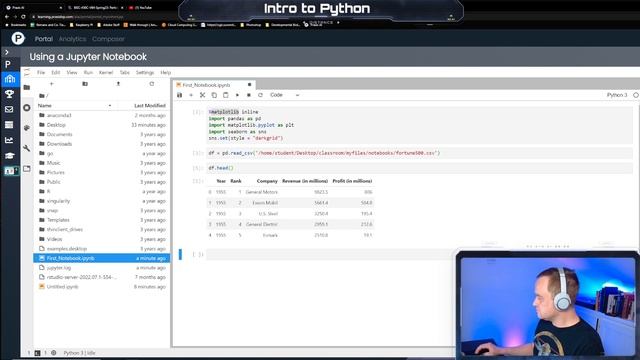640x360 pixels.
Task: Open the Templates folder
Action: pos(101,220)
